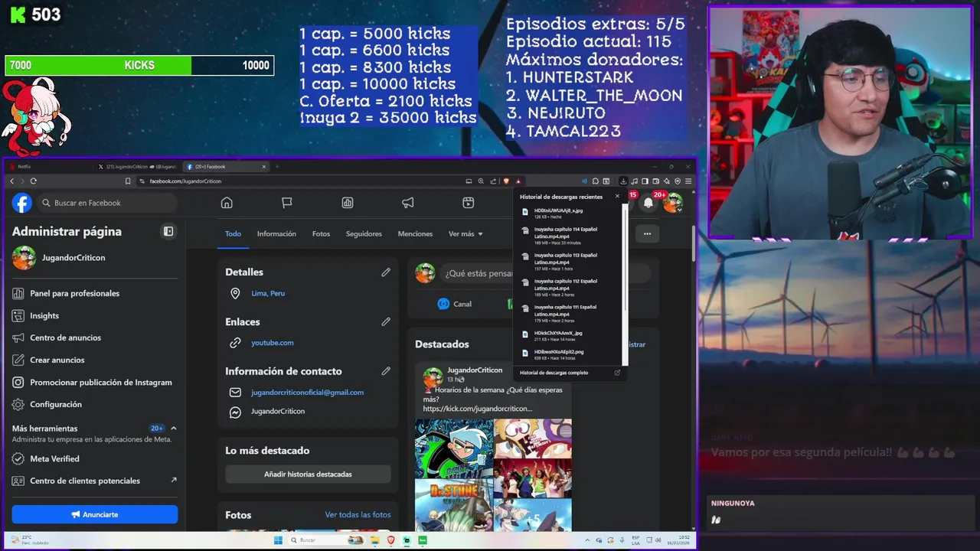Open the browser hamburger menu
Image resolution: width=980 pixels, height=551 pixels.
click(x=688, y=181)
